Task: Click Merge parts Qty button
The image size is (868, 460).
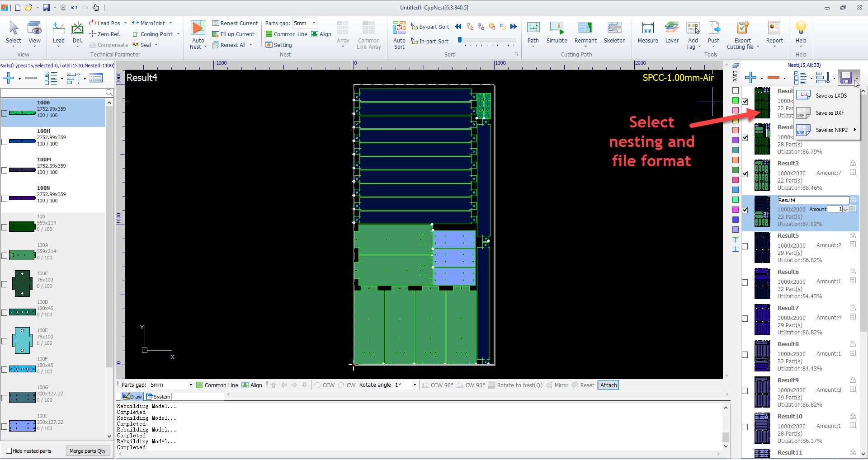Action: (x=88, y=451)
